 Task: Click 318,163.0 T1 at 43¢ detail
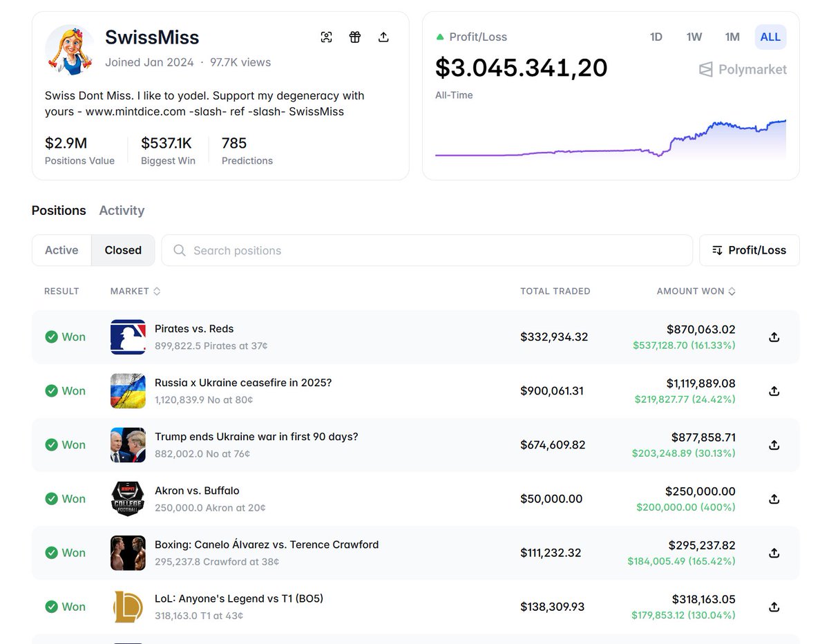(x=199, y=616)
